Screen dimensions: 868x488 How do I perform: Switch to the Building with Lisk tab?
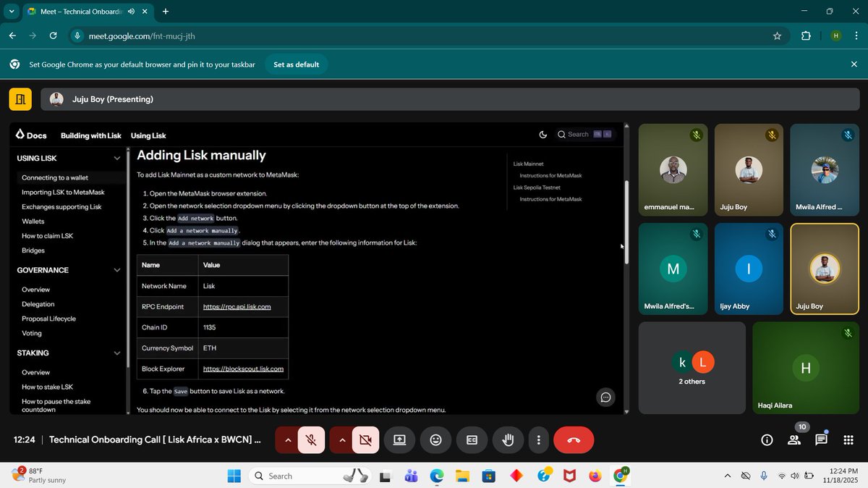[x=90, y=135]
